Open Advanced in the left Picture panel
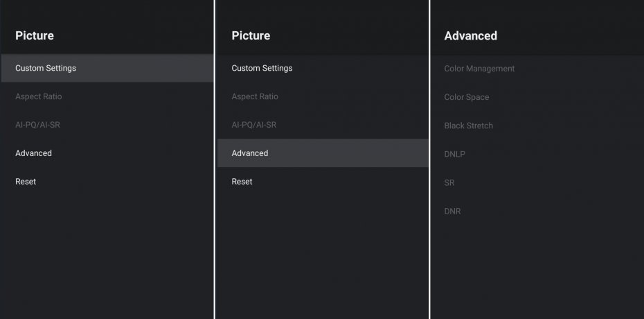This screenshot has height=319, width=644. click(33, 153)
